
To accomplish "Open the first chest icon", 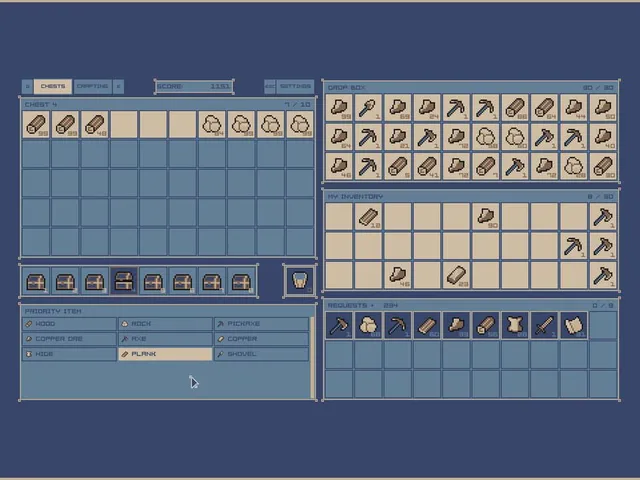I will (x=36, y=281).
